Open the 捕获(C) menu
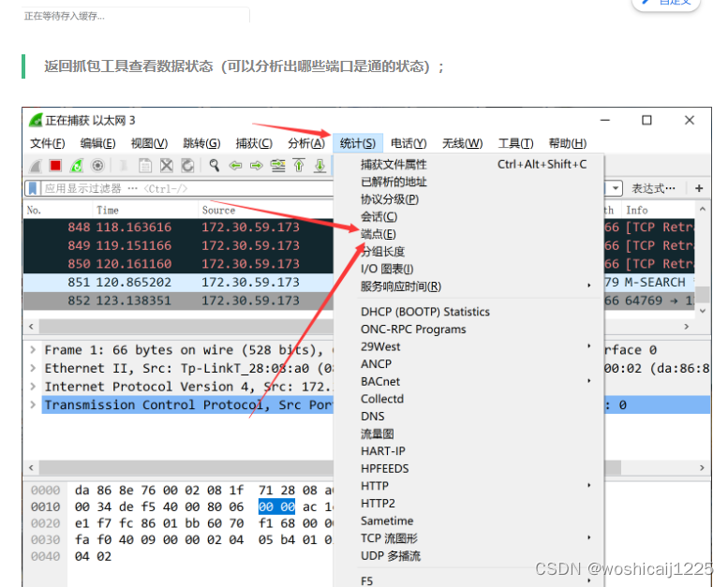The image size is (728, 587). 254,143
